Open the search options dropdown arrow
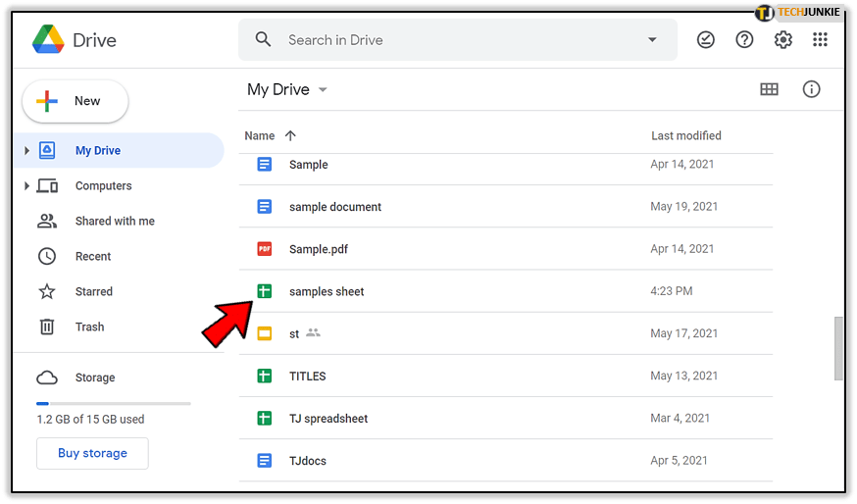This screenshot has width=857, height=504. 652,40
